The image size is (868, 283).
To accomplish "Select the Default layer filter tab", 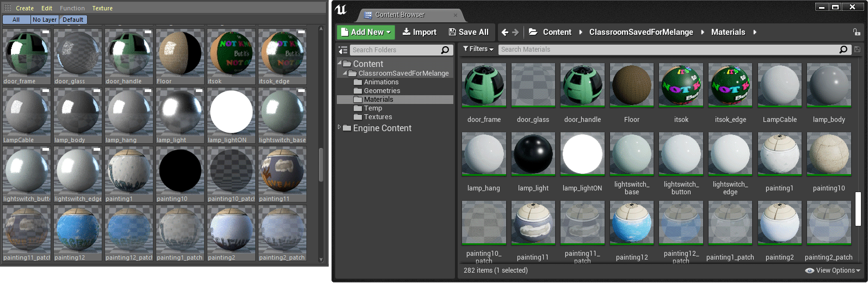I will [73, 20].
